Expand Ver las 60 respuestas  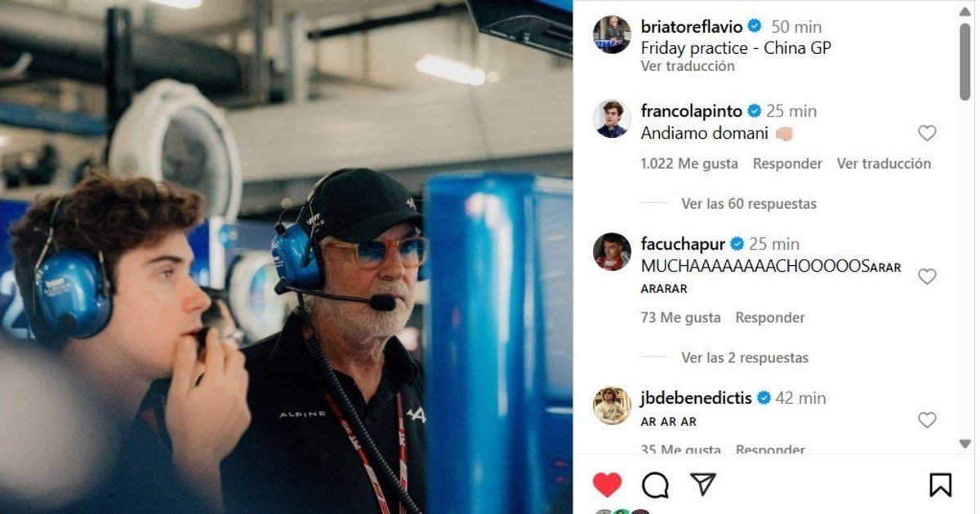coord(749,203)
